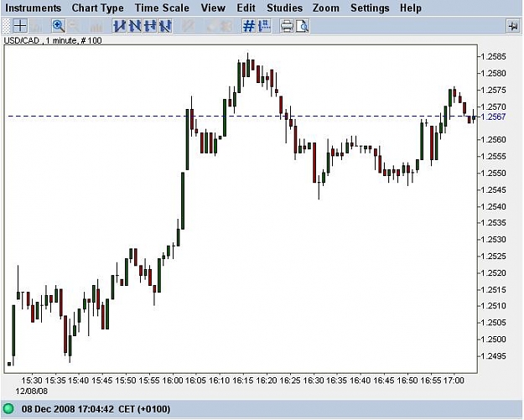Click the small square marker at chart bottom-left
The width and height of the screenshot is (524, 420).
click(x=9, y=364)
